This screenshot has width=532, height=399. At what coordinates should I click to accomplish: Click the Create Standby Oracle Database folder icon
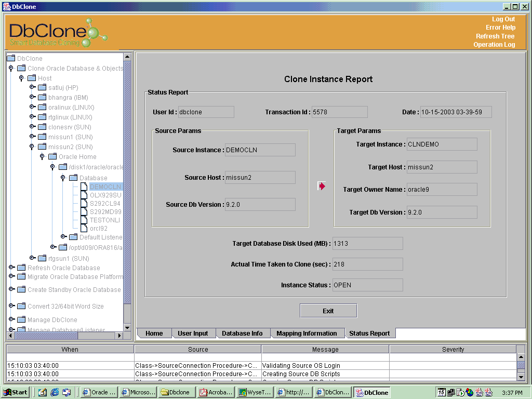21,289
